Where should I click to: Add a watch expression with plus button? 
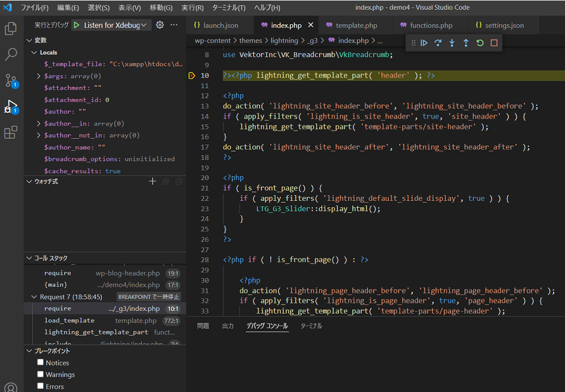[153, 181]
